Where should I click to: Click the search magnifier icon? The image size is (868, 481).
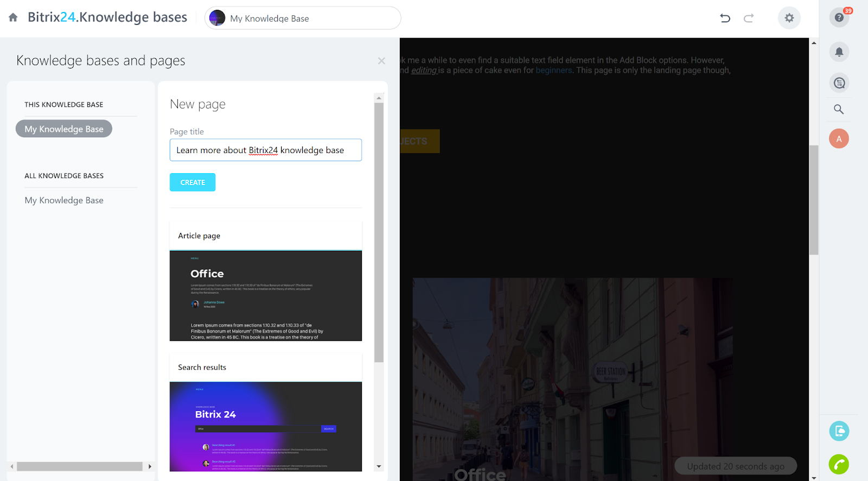839,109
